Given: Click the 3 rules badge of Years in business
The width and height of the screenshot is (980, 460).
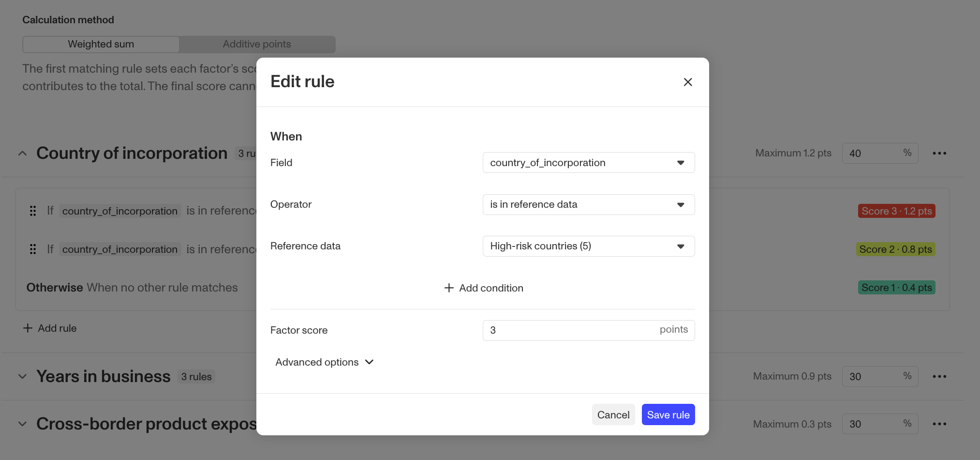Looking at the screenshot, I should (196, 377).
